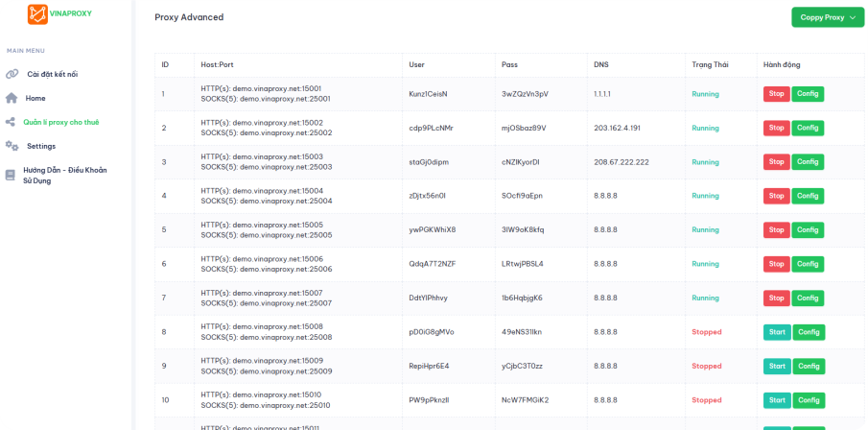Select DNS value 1.1.1.1
The height and width of the screenshot is (430, 868).
point(602,94)
